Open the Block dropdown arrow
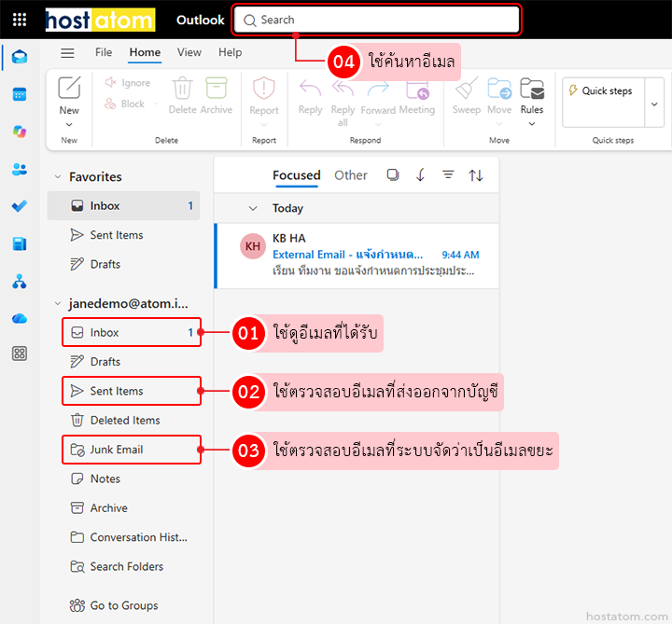This screenshot has width=672, height=624. tap(156, 104)
